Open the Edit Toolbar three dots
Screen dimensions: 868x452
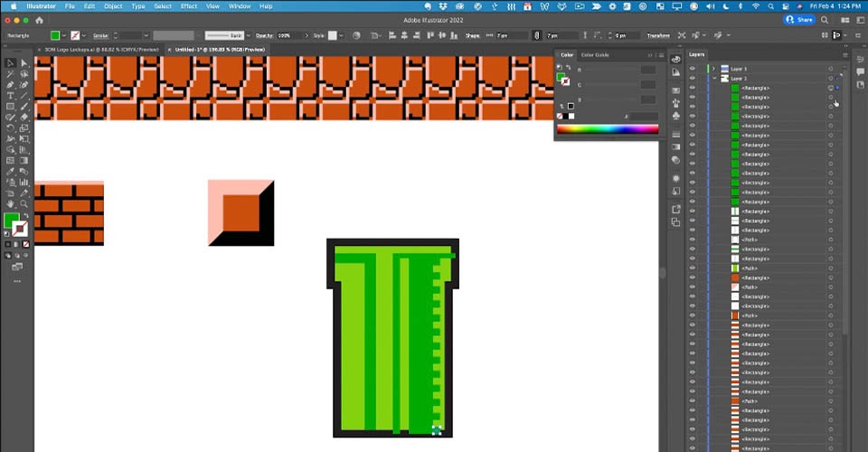tap(17, 281)
